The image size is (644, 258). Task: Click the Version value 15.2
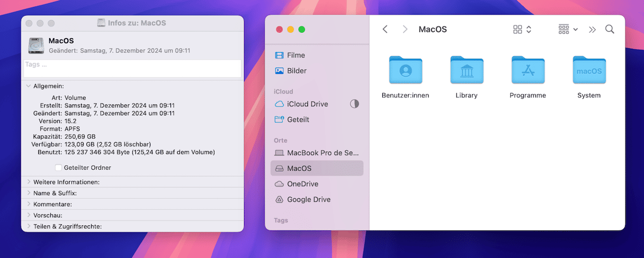pyautogui.click(x=70, y=121)
